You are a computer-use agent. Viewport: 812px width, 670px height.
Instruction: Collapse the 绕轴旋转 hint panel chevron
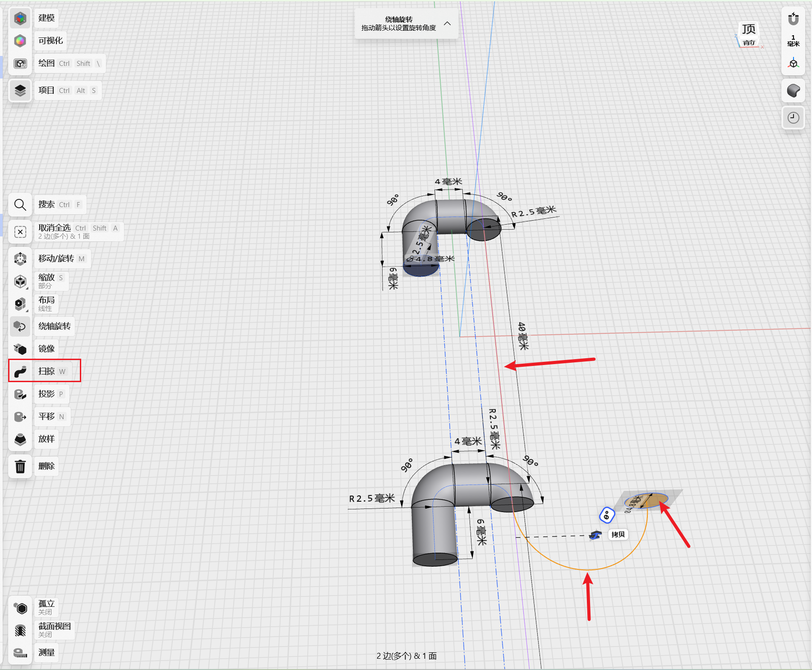coord(447,23)
